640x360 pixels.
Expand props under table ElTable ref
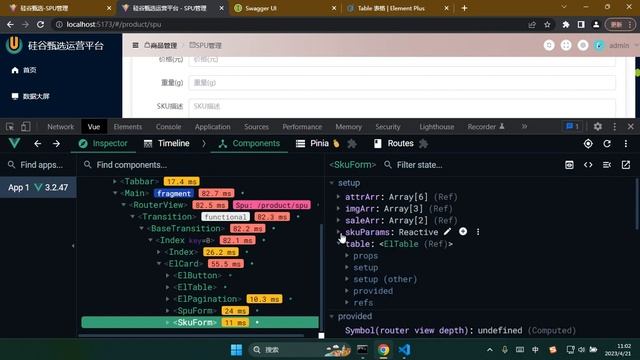tap(347, 256)
